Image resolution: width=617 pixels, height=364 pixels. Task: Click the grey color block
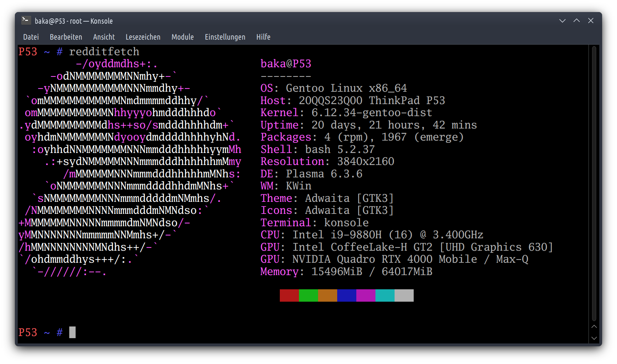click(404, 295)
